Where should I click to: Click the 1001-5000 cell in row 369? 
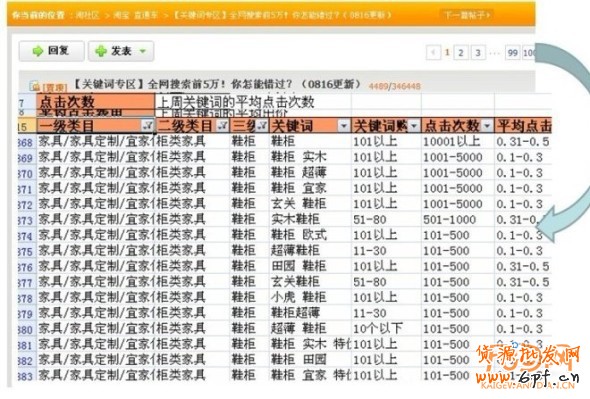point(458,157)
